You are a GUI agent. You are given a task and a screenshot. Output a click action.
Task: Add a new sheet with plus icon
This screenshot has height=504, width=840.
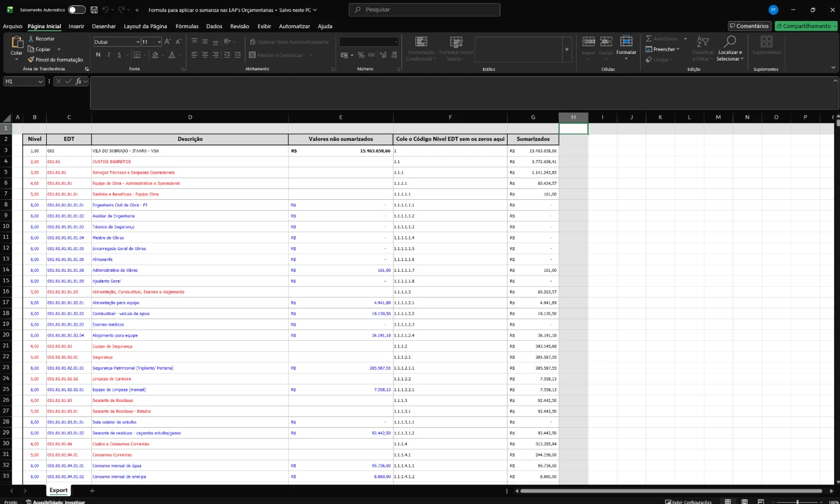pos(92,491)
